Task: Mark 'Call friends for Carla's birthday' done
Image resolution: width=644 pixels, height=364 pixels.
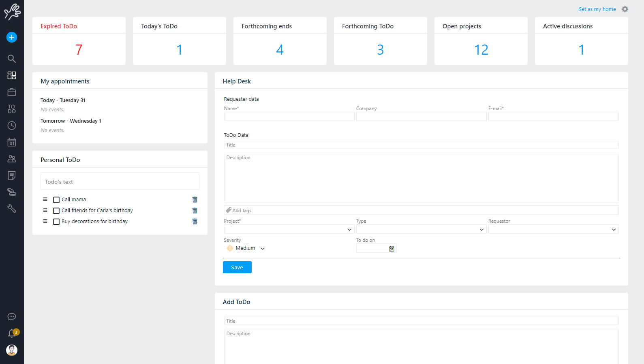Action: click(x=56, y=211)
